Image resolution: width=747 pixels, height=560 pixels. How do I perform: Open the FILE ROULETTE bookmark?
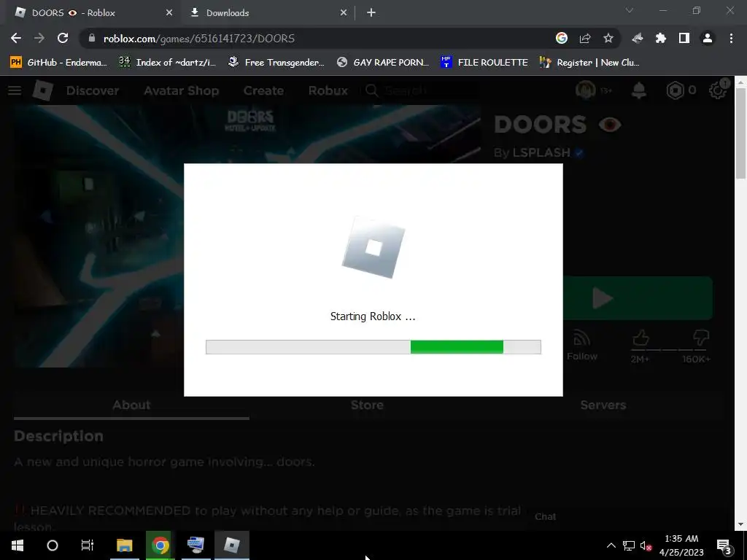pos(484,63)
